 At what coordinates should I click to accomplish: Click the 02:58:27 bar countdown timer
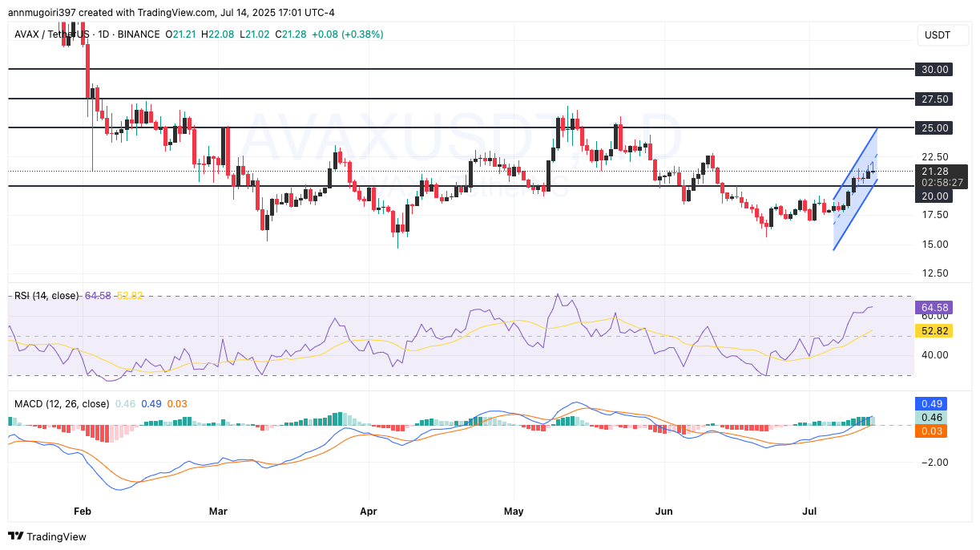pos(942,182)
